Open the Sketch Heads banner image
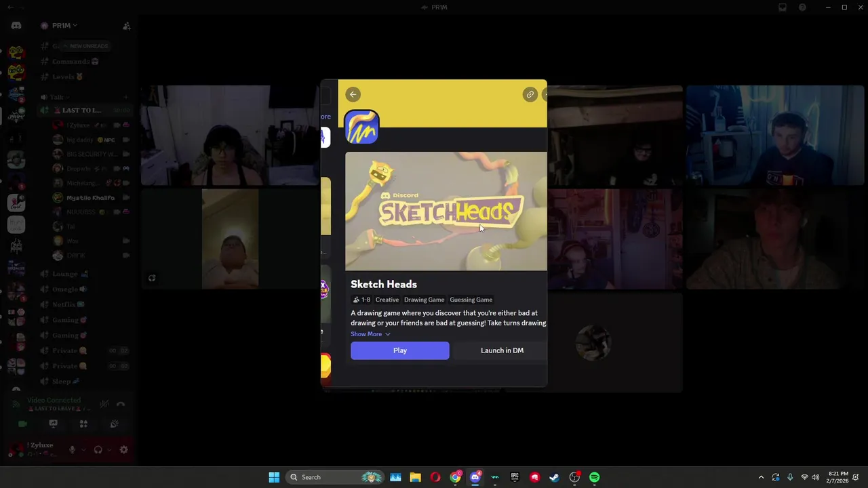The height and width of the screenshot is (488, 868). (x=446, y=211)
